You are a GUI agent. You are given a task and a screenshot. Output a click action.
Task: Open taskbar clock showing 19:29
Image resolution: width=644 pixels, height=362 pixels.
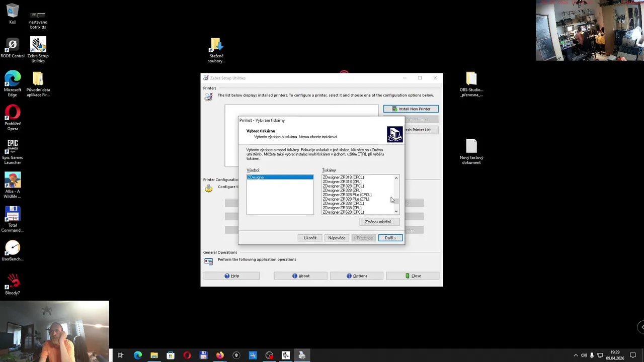[615, 355]
